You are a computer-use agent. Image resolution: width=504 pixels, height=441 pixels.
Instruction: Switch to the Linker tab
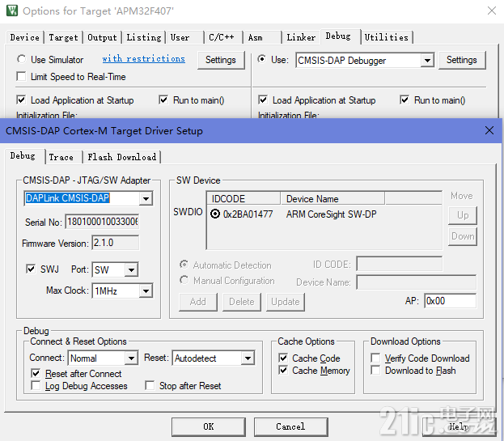tap(301, 37)
